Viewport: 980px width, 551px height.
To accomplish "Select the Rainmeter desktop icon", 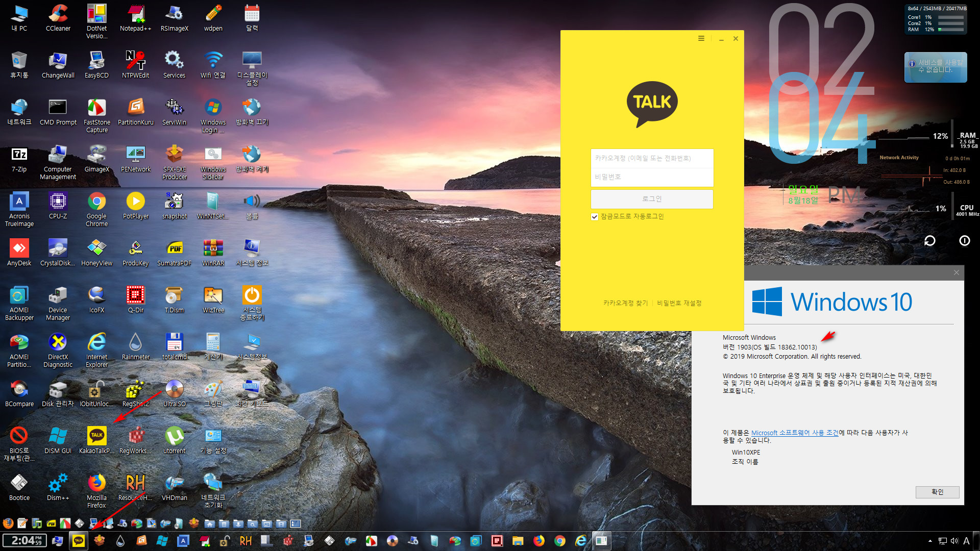I will coord(135,346).
